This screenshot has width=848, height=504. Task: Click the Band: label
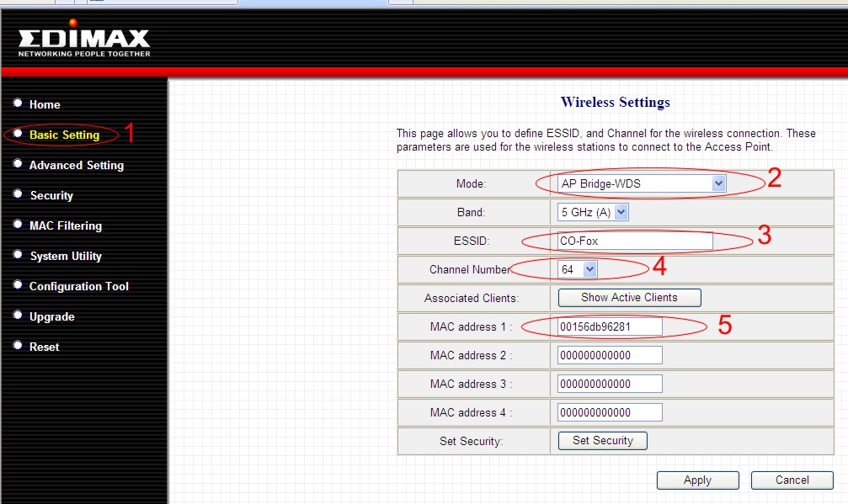471,212
